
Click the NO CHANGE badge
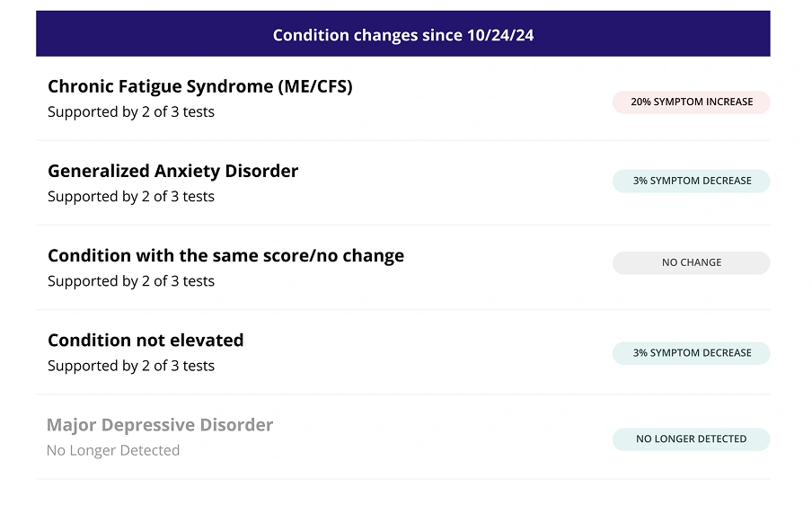pyautogui.click(x=692, y=262)
